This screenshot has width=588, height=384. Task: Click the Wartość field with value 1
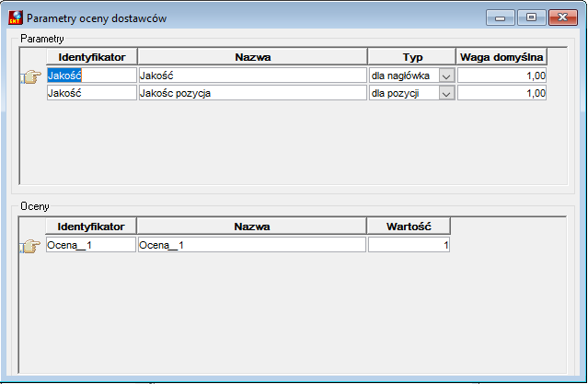(x=409, y=245)
